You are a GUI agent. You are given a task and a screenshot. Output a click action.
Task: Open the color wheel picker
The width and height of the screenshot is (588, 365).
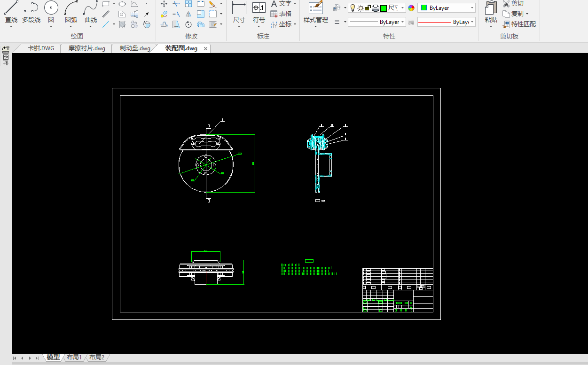pos(411,8)
